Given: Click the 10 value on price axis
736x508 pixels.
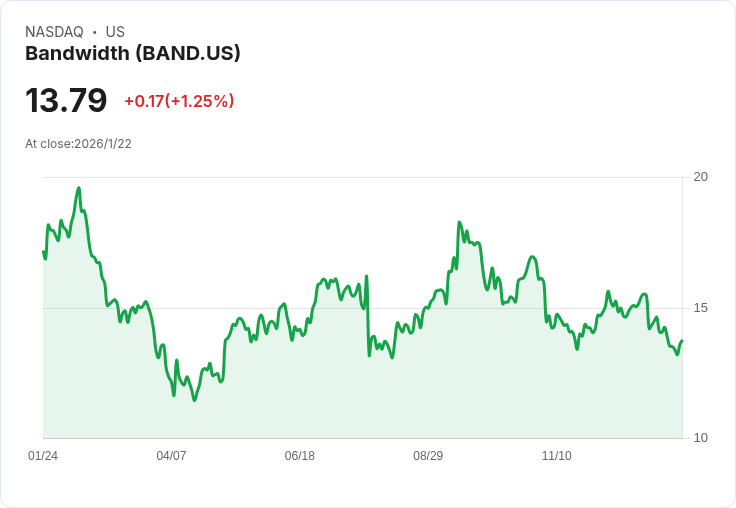Looking at the screenshot, I should pyautogui.click(x=701, y=438).
